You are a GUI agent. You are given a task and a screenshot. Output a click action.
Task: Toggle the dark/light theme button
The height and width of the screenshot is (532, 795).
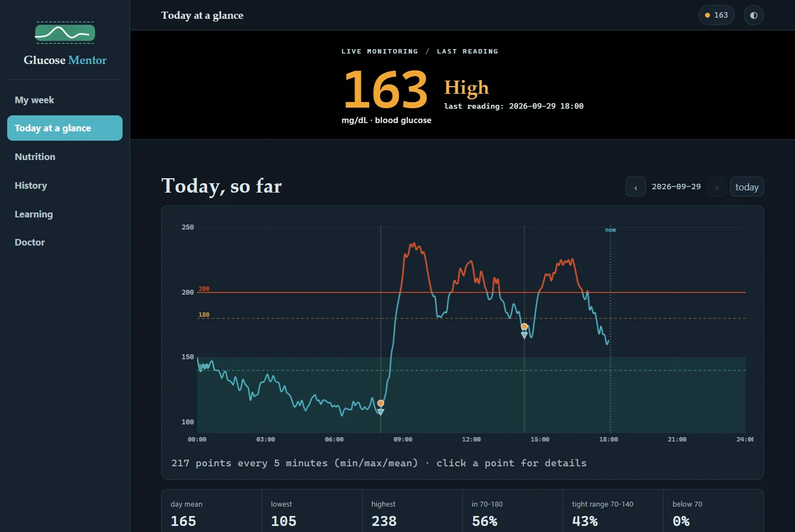pyautogui.click(x=754, y=15)
